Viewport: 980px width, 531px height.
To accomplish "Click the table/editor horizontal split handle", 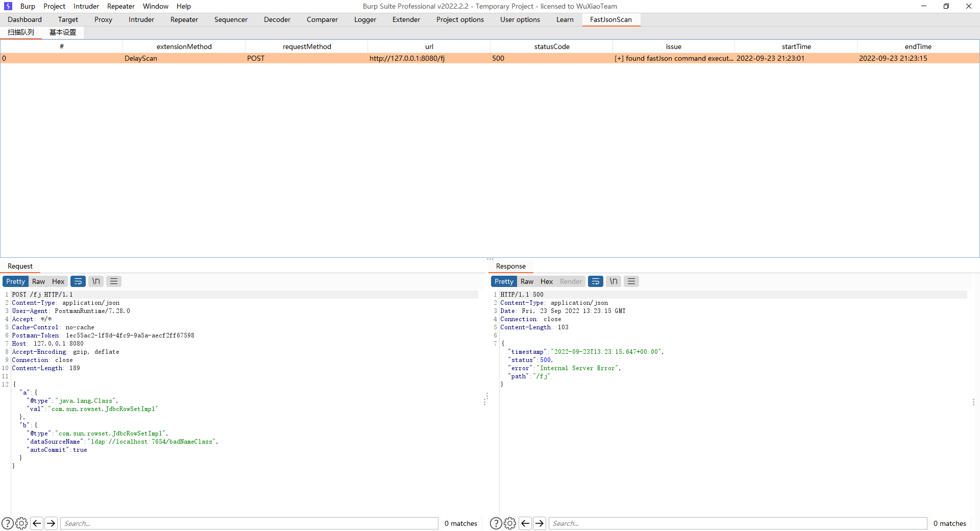I will click(491, 259).
